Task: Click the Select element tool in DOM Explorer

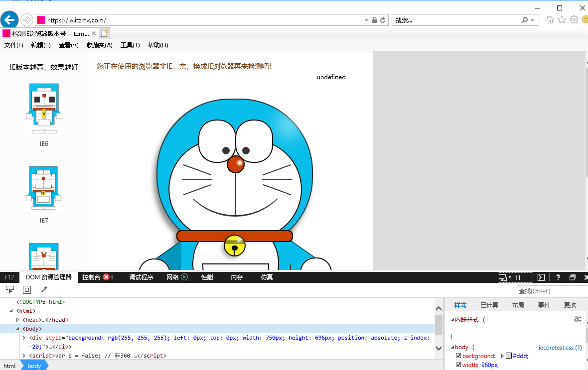Action: 10,289
